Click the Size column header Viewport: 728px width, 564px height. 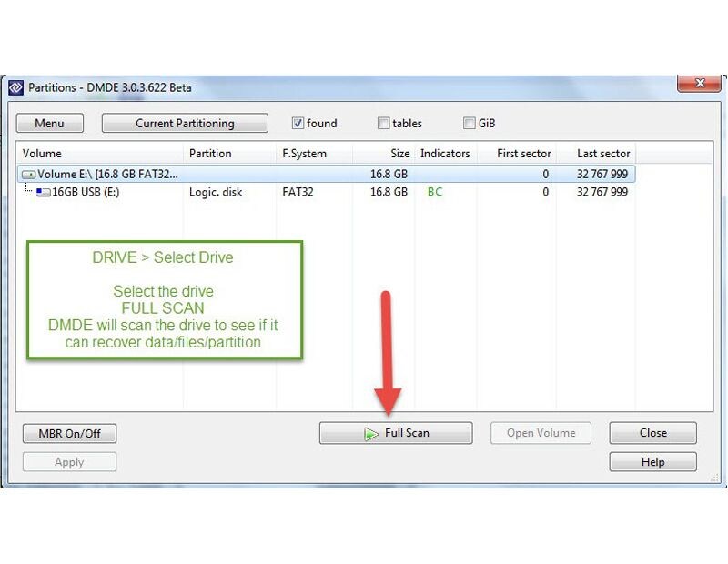pyautogui.click(x=383, y=153)
